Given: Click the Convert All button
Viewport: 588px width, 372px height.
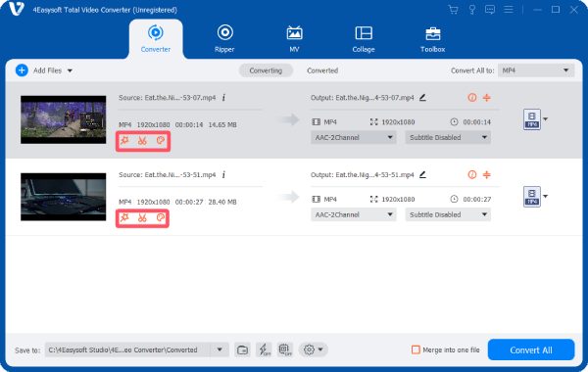Looking at the screenshot, I should click(x=531, y=349).
